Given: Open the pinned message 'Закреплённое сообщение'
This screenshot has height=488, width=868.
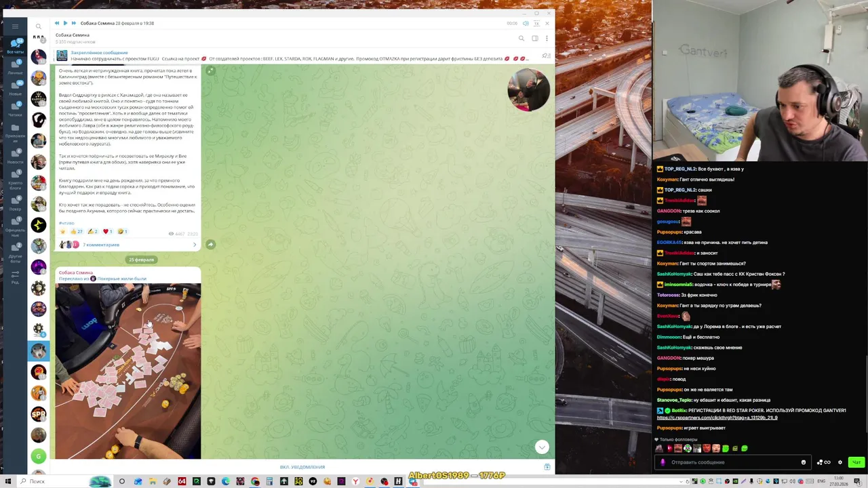Looking at the screenshot, I should (298, 56).
